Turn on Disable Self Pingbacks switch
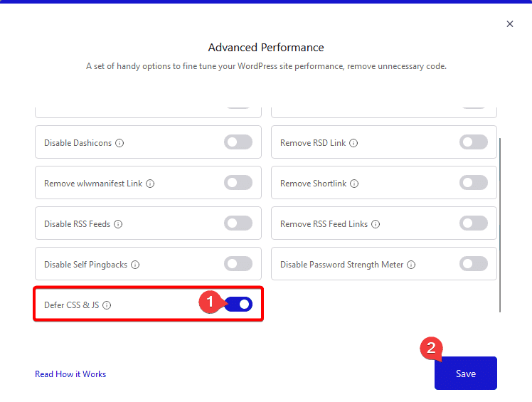 point(238,264)
